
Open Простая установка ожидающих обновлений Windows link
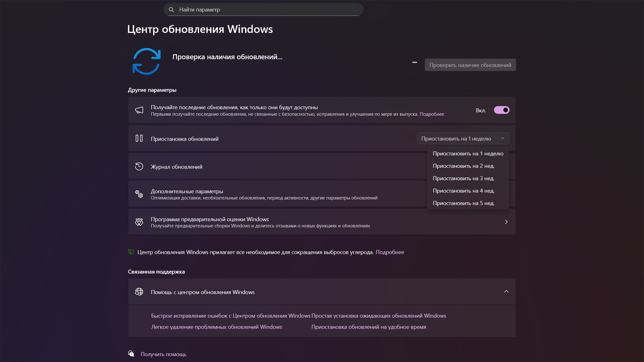tap(379, 316)
